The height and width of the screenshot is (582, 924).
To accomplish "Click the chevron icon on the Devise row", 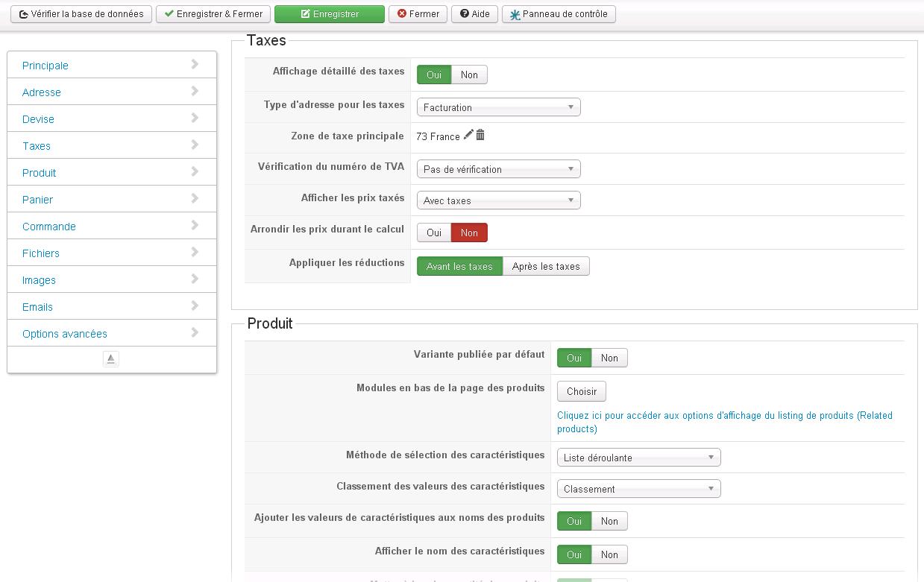I will click(x=195, y=118).
